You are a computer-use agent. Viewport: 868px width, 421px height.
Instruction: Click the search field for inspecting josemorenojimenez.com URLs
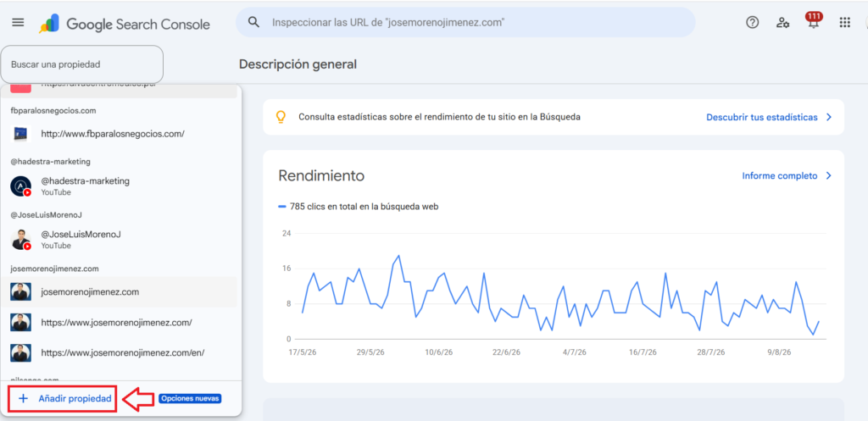[x=465, y=22]
